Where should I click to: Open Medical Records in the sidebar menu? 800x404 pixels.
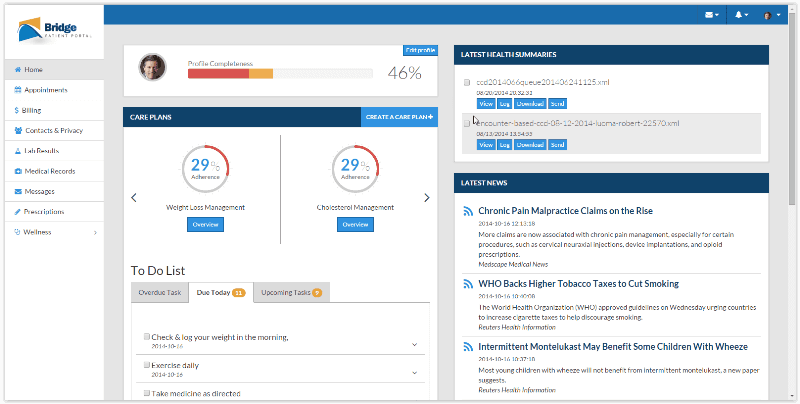54,171
